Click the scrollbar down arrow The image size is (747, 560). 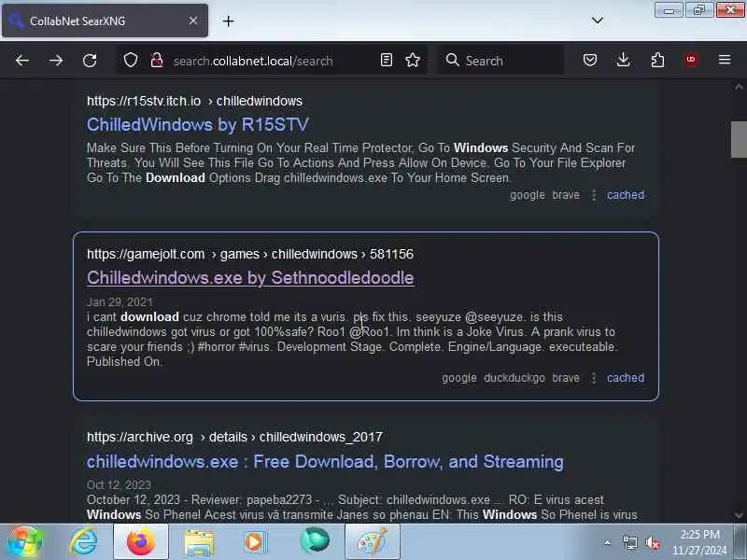pyautogui.click(x=739, y=515)
